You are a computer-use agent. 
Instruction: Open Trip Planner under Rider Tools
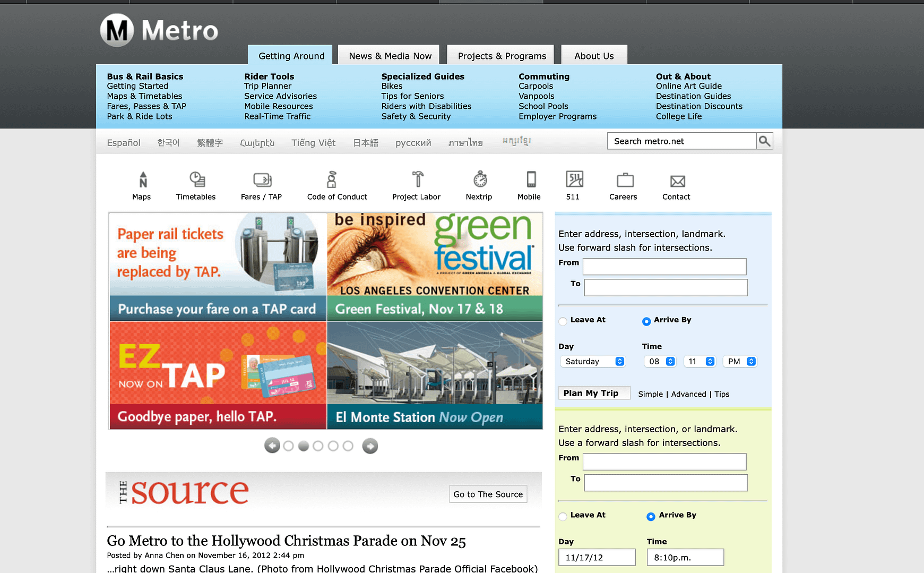pos(267,86)
